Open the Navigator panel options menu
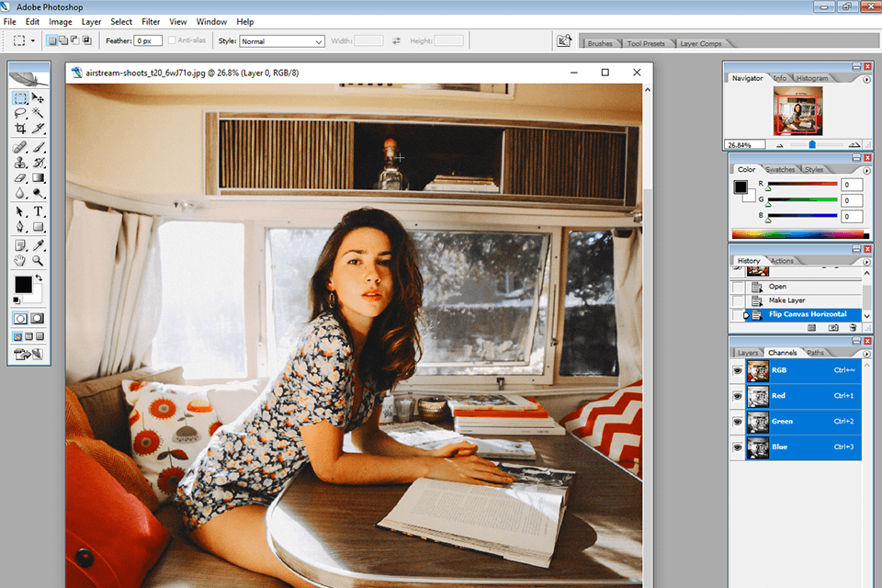This screenshot has width=882, height=588. pyautogui.click(x=866, y=79)
